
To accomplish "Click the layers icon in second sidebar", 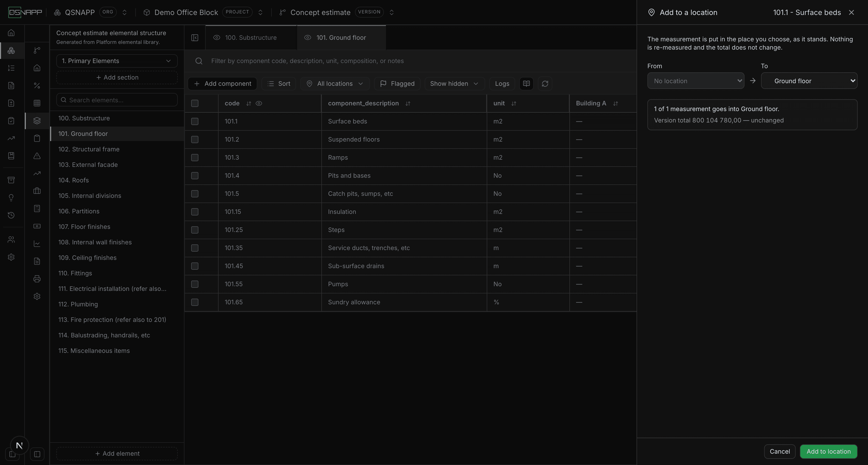I will tap(37, 121).
